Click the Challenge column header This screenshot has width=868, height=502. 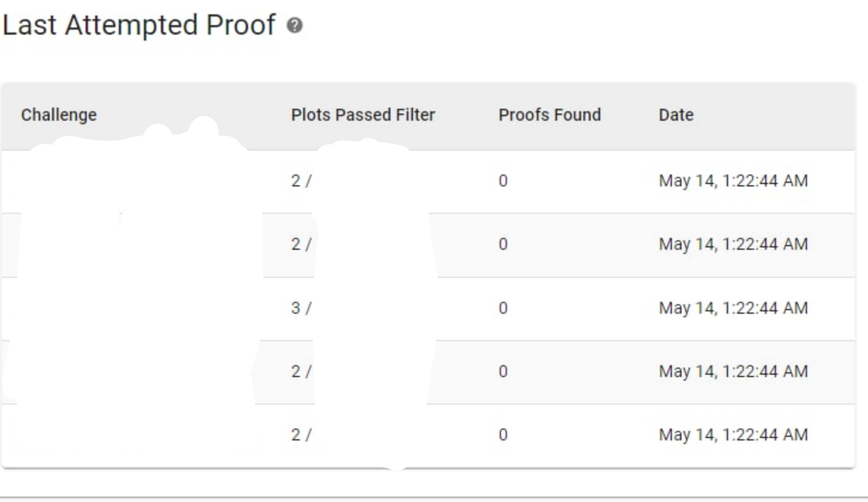59,115
